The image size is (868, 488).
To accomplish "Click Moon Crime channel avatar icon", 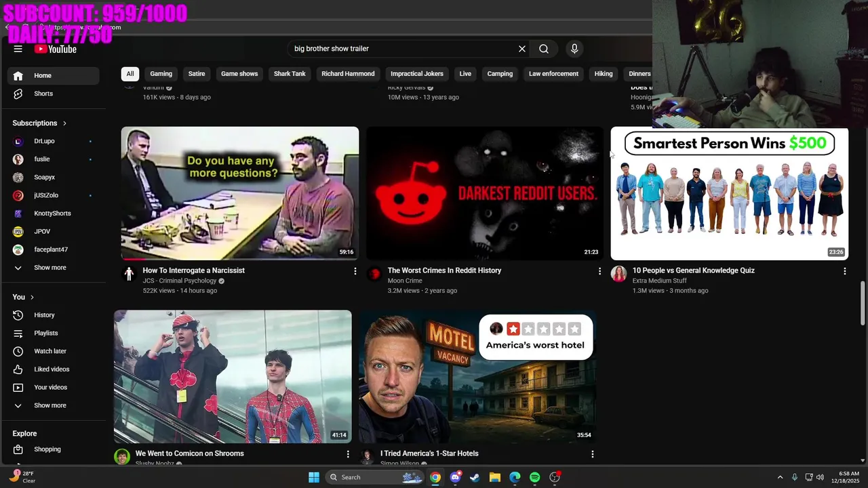I will (x=374, y=274).
